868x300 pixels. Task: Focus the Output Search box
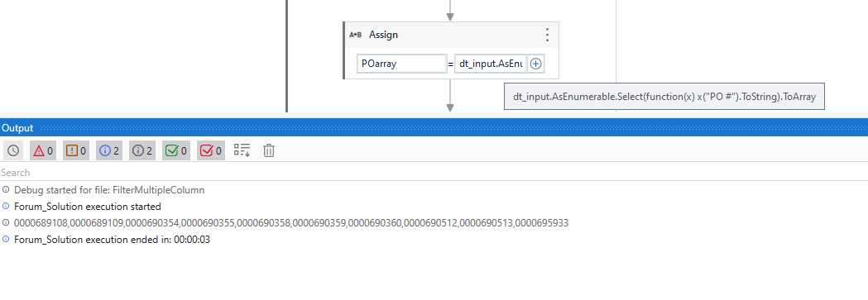coord(434,173)
